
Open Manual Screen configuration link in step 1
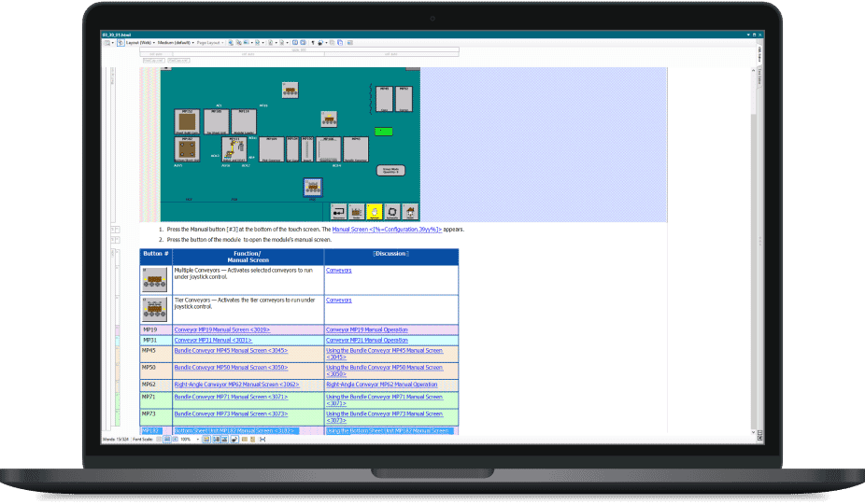tap(387, 230)
